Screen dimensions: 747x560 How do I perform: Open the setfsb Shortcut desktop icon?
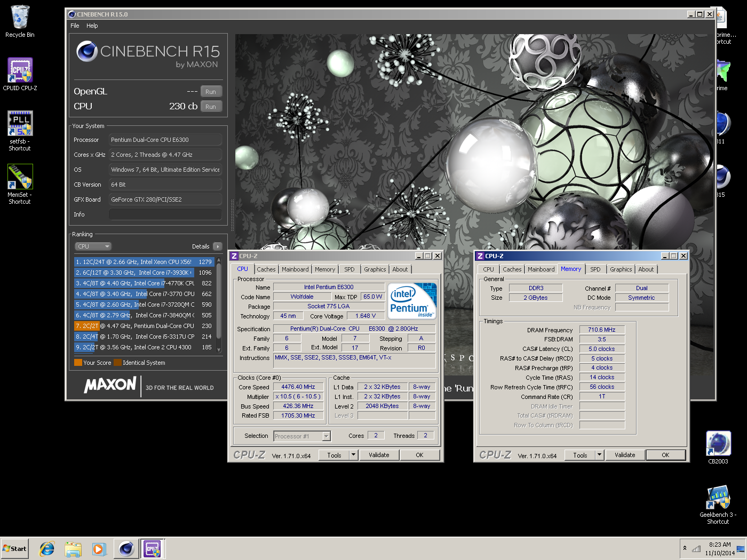pyautogui.click(x=20, y=131)
